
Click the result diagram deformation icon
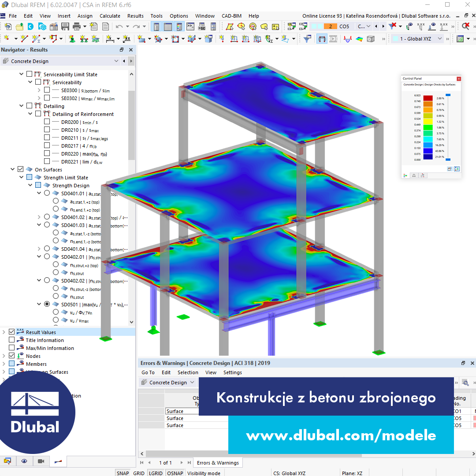click(x=348, y=39)
